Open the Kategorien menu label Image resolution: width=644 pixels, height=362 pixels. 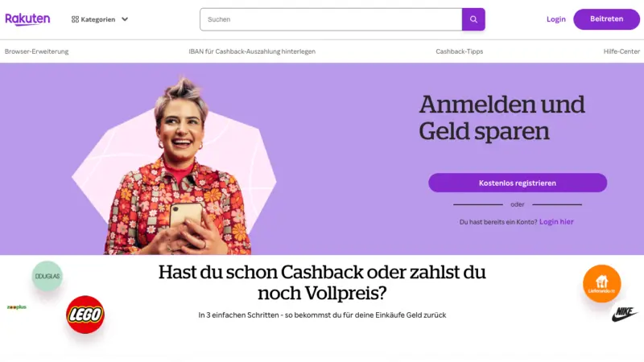[x=97, y=19]
